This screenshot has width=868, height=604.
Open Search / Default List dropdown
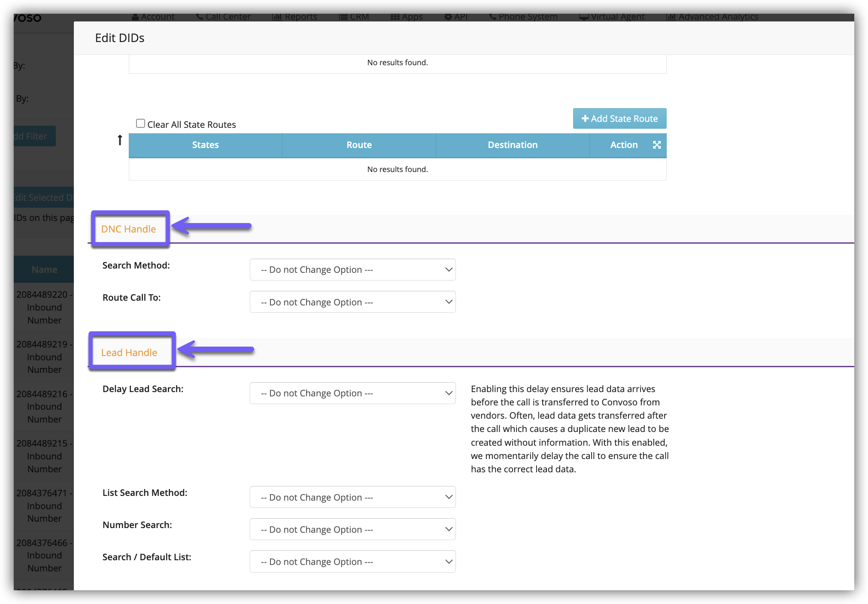[x=352, y=562]
